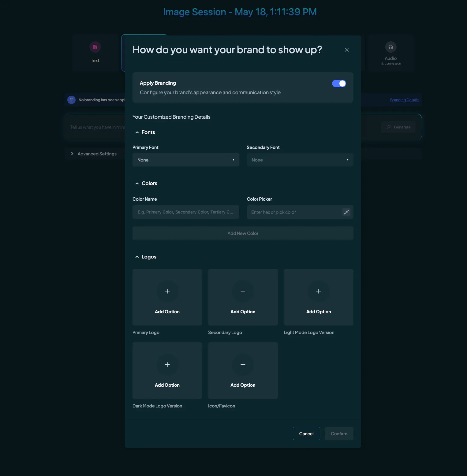Image resolution: width=467 pixels, height=476 pixels.
Task: Click the eyedropper color picker icon
Action: coord(346,212)
